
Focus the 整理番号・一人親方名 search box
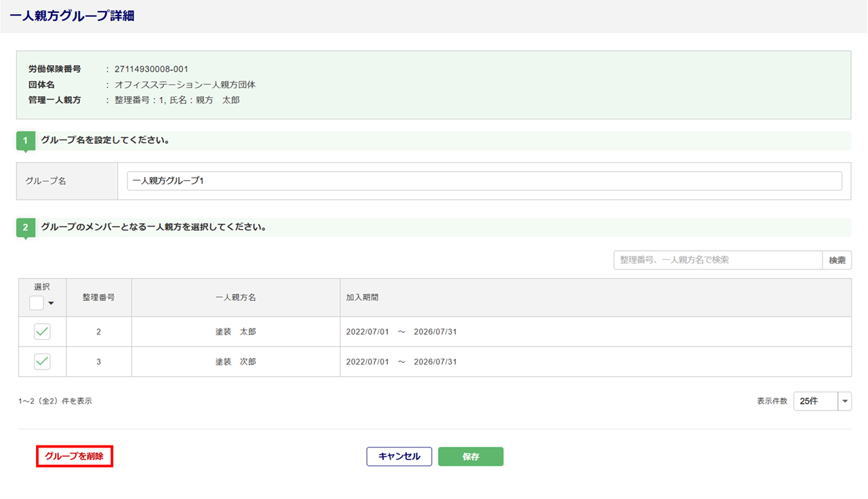point(717,260)
